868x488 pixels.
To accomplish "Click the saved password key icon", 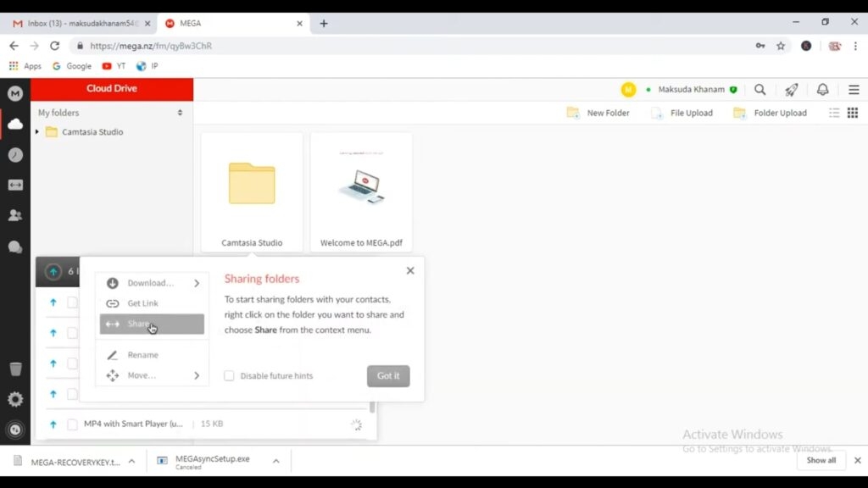I will click(x=760, y=46).
